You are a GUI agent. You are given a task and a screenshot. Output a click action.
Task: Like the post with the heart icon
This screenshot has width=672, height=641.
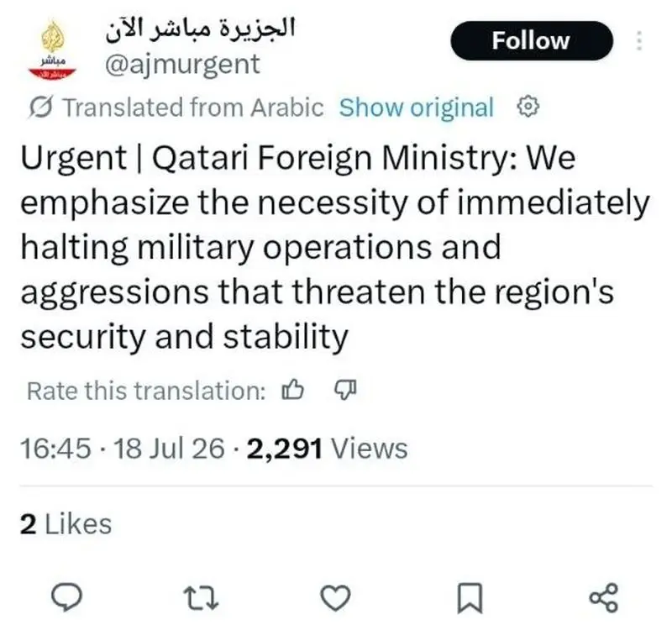pos(335,597)
